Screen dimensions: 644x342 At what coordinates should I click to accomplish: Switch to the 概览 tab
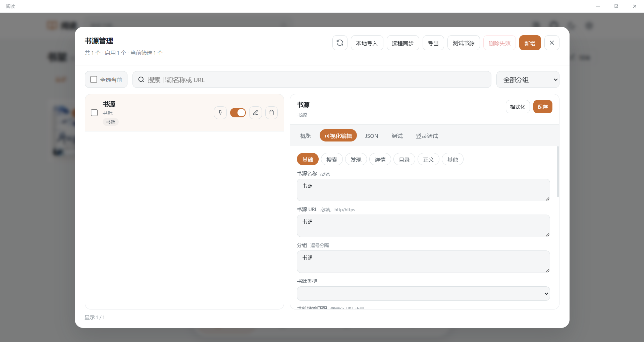pyautogui.click(x=306, y=135)
